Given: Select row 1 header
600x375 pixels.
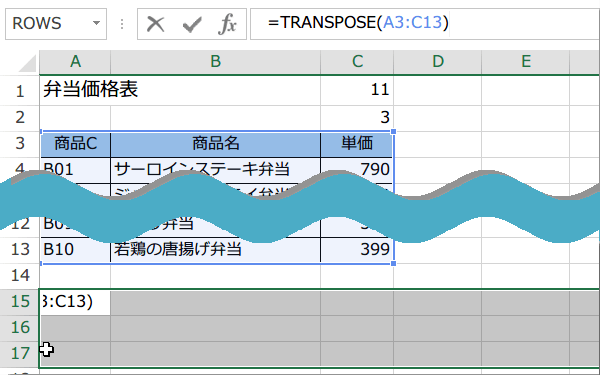Looking at the screenshot, I should (x=20, y=91).
